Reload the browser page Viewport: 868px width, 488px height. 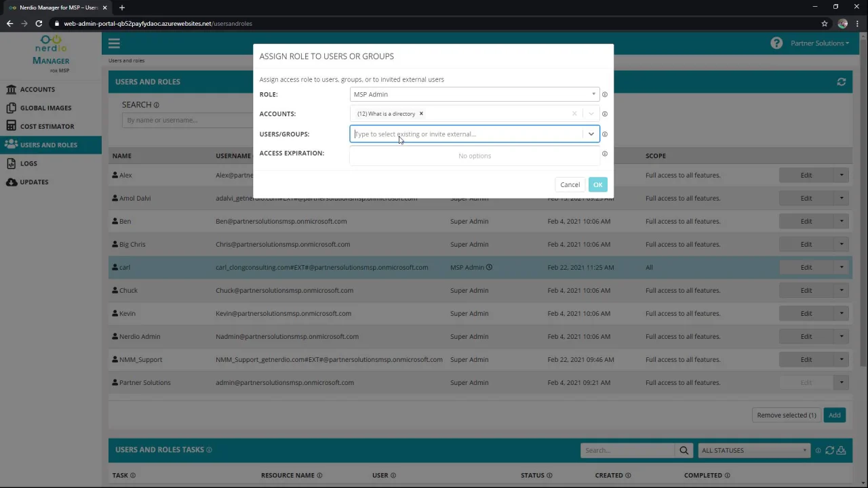coord(39,24)
